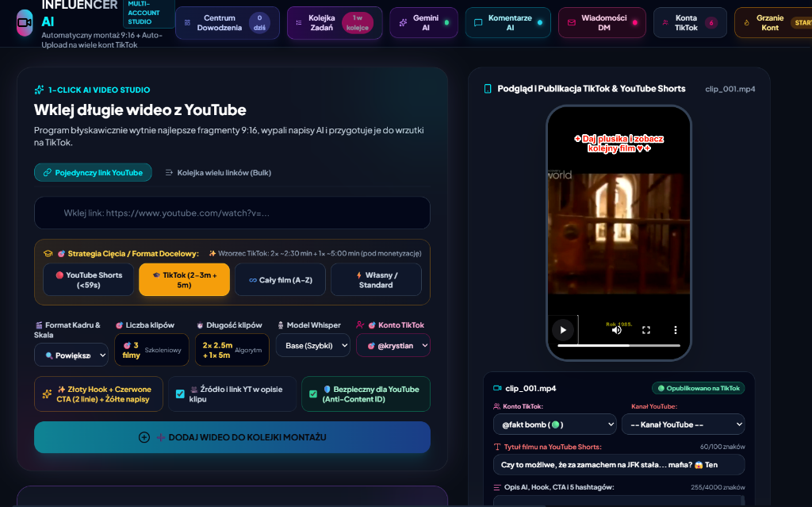Click the flame icon in Grzanie Kont
The image size is (812, 507).
747,23
